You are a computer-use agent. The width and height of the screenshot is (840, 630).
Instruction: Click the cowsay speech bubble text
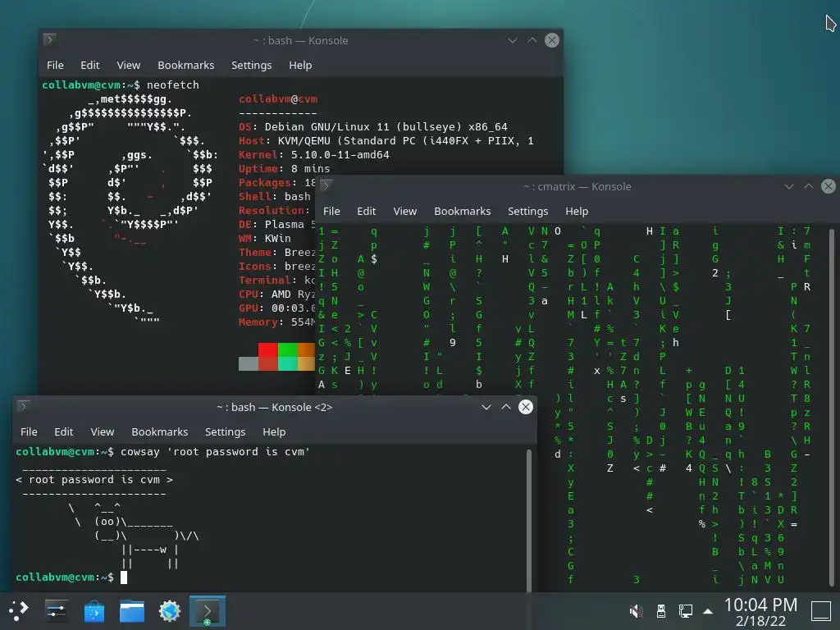click(x=94, y=479)
